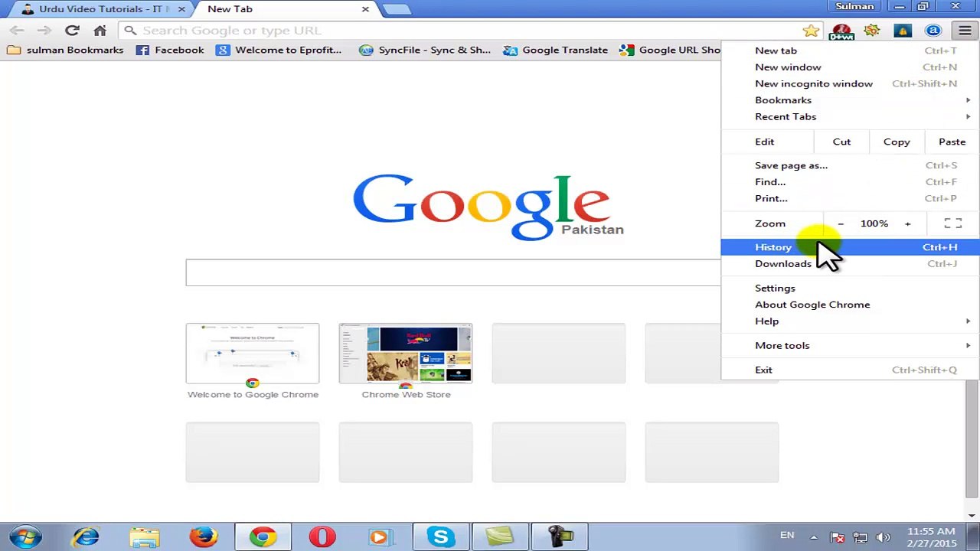
Task: Bookmark this page with the star icon
Action: [811, 31]
